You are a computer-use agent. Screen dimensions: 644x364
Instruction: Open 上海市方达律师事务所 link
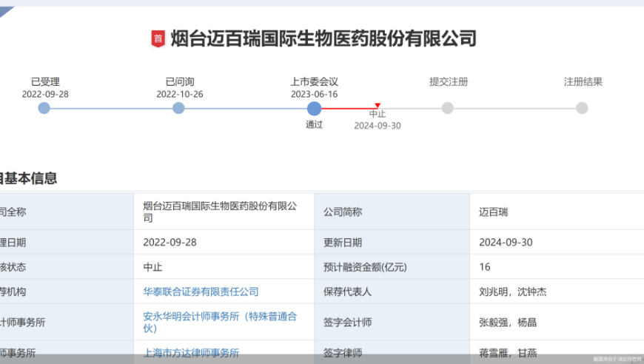tap(191, 353)
